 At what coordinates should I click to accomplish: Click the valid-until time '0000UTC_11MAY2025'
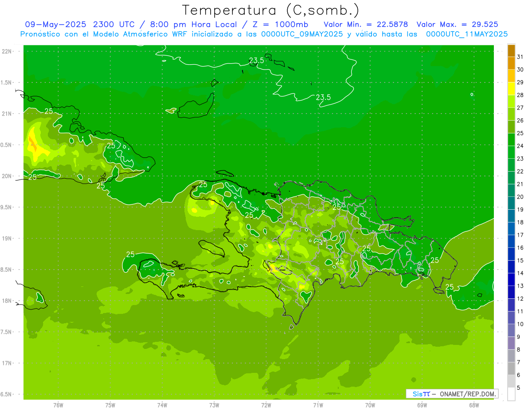tap(467, 34)
